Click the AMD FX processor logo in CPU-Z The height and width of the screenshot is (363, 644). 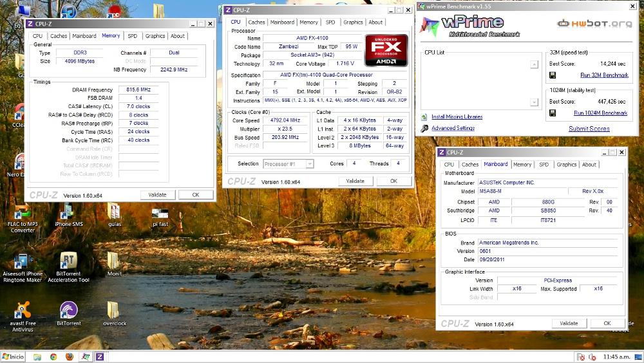click(386, 50)
